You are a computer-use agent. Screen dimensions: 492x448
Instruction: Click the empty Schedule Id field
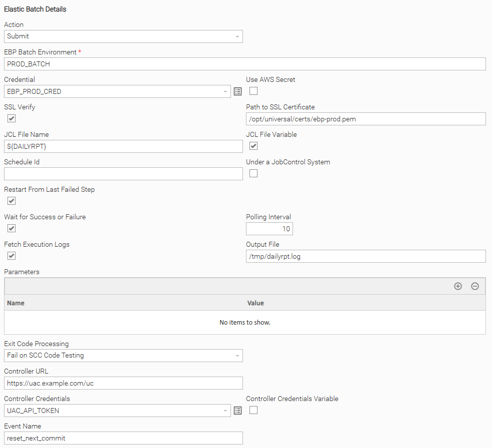123,174
